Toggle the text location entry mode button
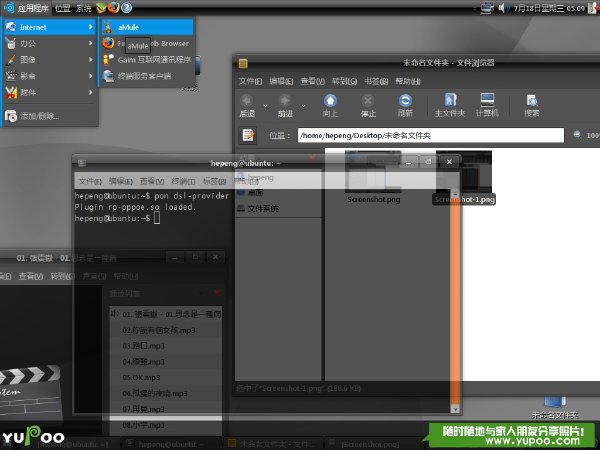Screen dimensions: 600x450 (248, 135)
